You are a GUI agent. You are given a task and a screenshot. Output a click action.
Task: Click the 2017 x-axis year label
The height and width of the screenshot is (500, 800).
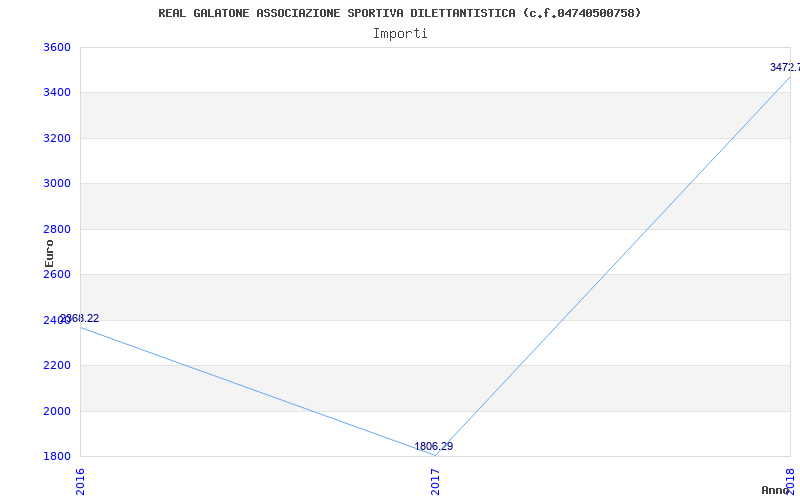click(435, 482)
